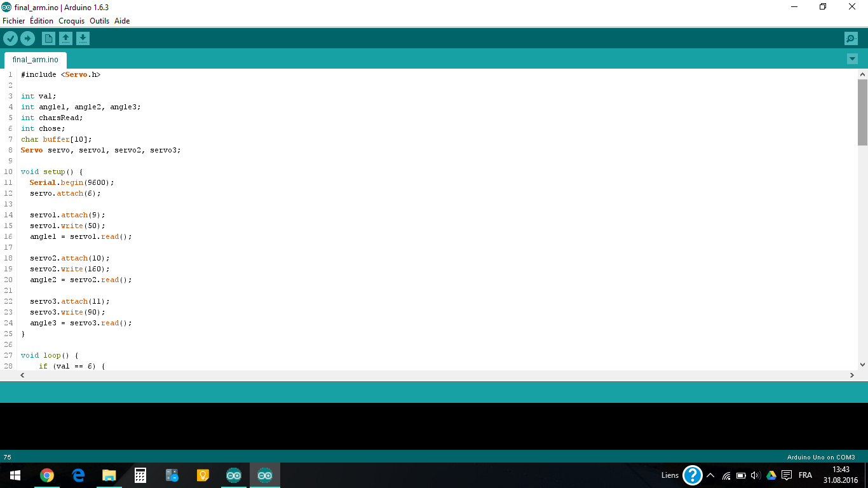Select the final_arm.ino tab
This screenshot has width=868, height=488.
pos(36,60)
